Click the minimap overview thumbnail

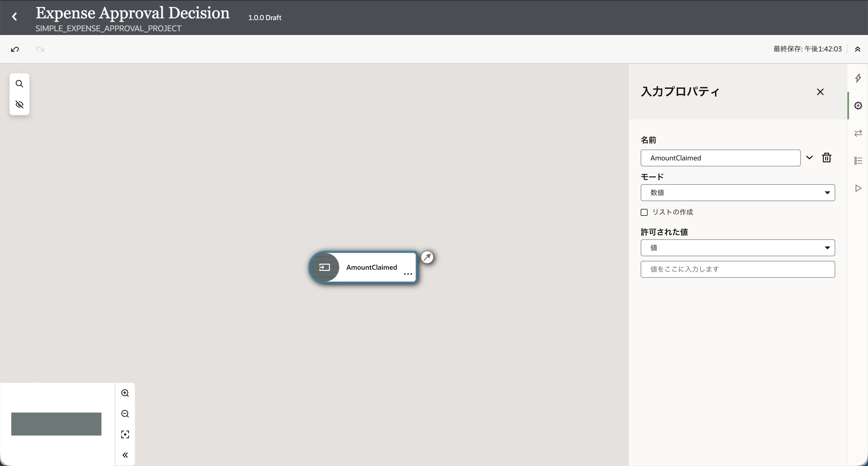coord(56,424)
